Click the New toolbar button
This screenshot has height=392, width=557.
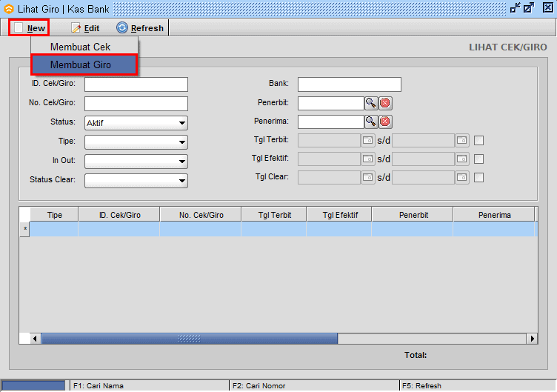30,28
